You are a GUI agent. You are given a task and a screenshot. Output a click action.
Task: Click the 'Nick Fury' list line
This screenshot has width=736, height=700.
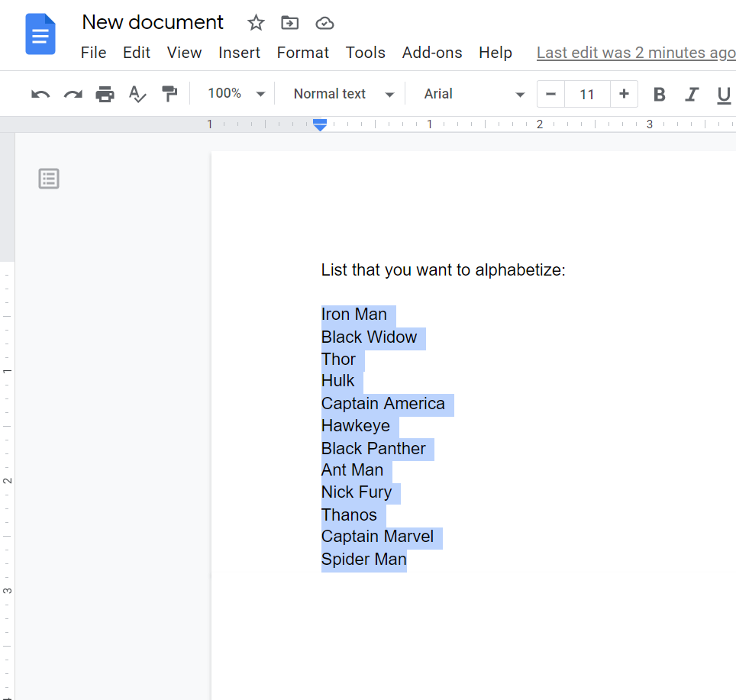(x=357, y=492)
